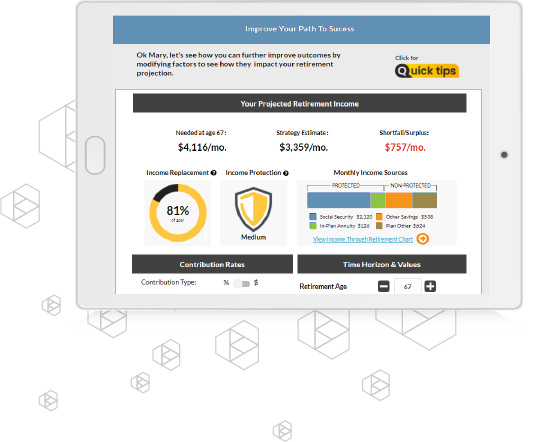
Task: Click the Shortfall/Surplus label
Action: (404, 132)
